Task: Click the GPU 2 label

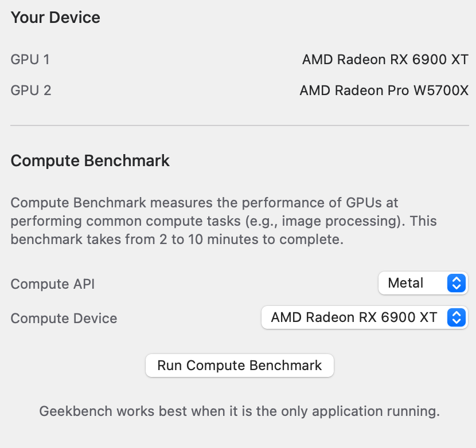Action: pos(31,91)
